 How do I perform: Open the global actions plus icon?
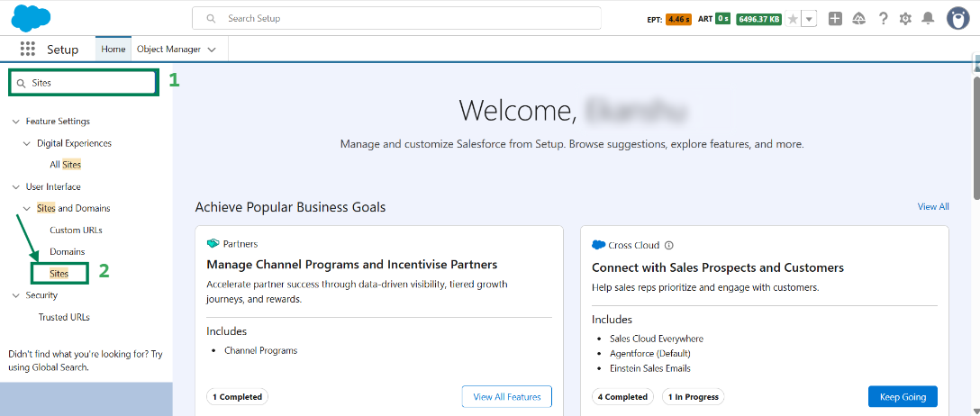pos(835,19)
